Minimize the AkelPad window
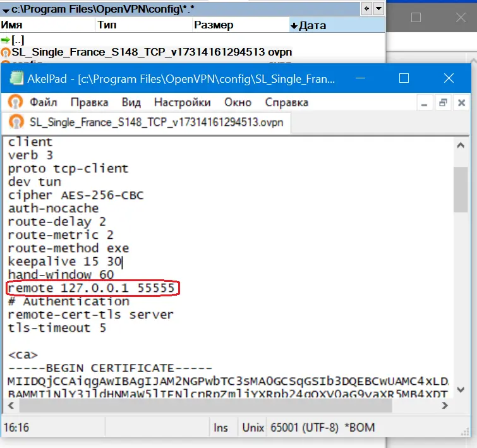The height and width of the screenshot is (448, 477). 360,78
